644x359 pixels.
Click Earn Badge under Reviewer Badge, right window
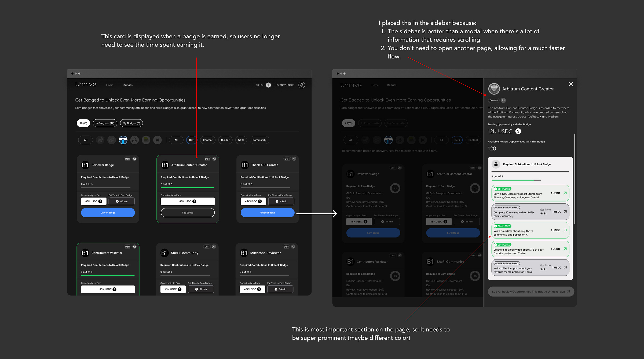pyautogui.click(x=373, y=233)
